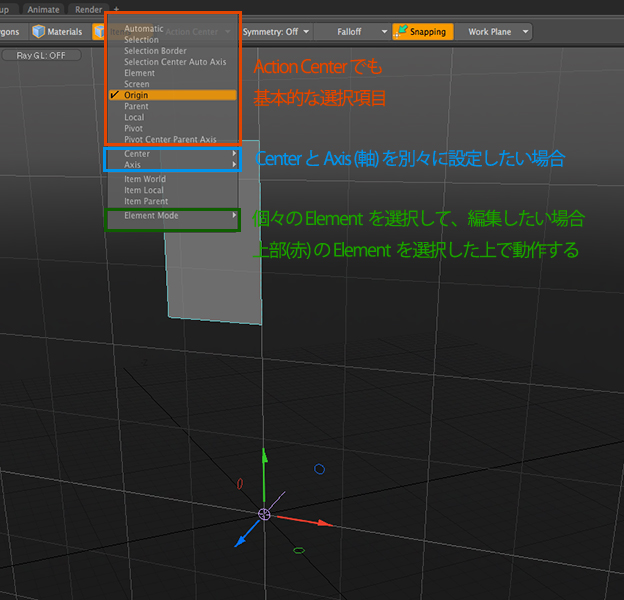624x600 pixels.
Task: Click the green ellipse plane handle
Action: (x=299, y=550)
